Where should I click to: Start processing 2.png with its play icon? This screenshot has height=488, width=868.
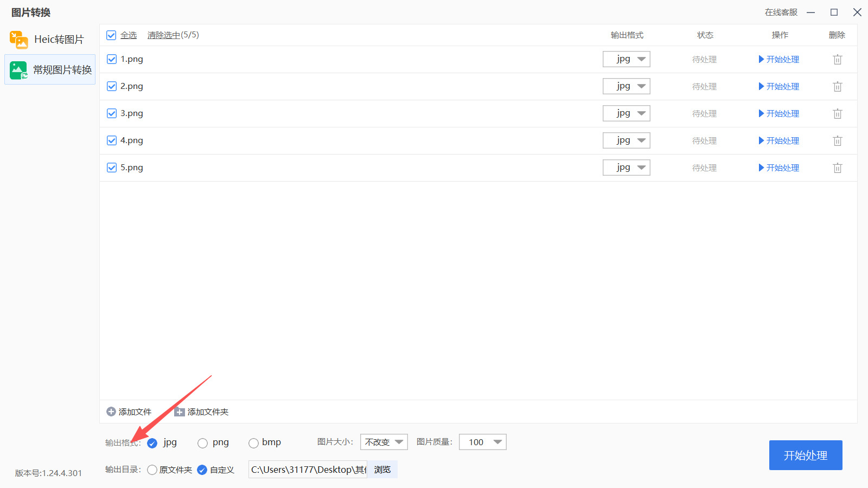point(761,87)
